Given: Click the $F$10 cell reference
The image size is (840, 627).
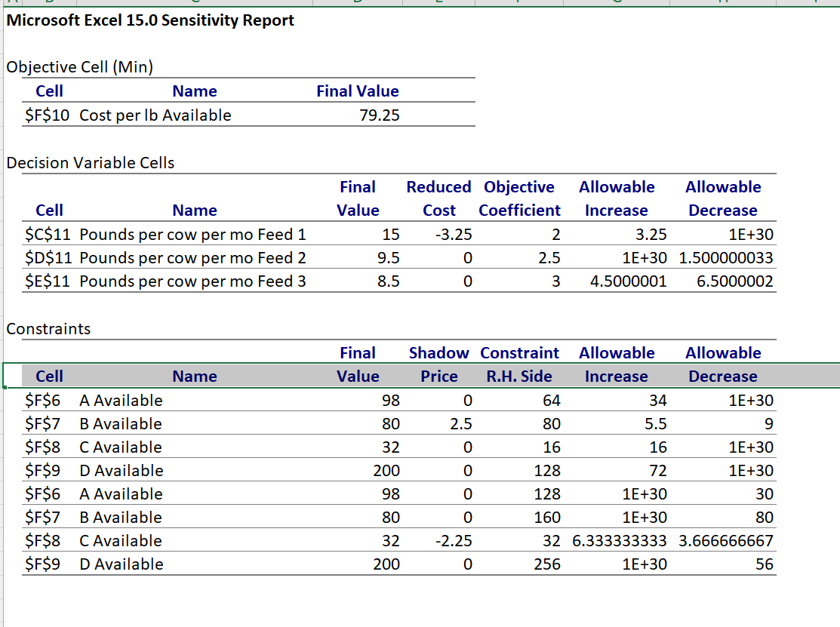Looking at the screenshot, I should (x=49, y=115).
